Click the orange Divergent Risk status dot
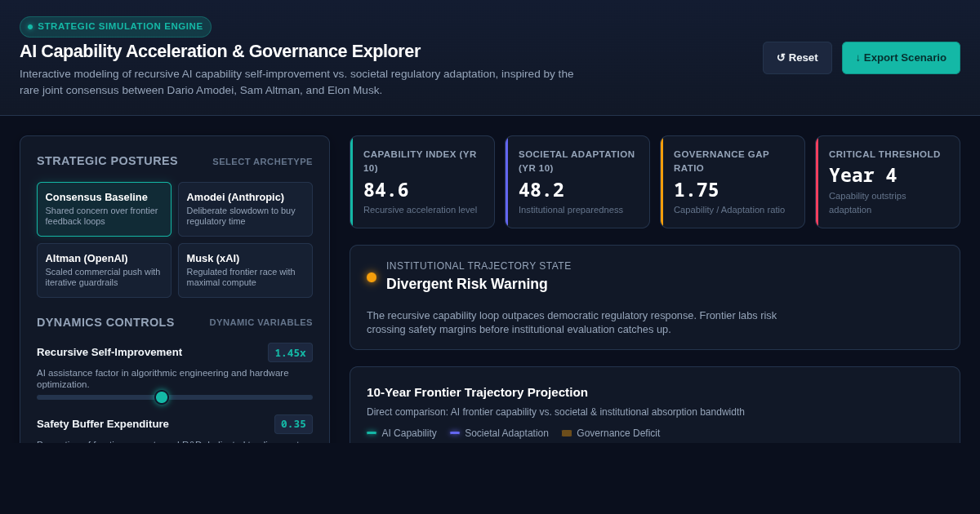 click(372, 277)
